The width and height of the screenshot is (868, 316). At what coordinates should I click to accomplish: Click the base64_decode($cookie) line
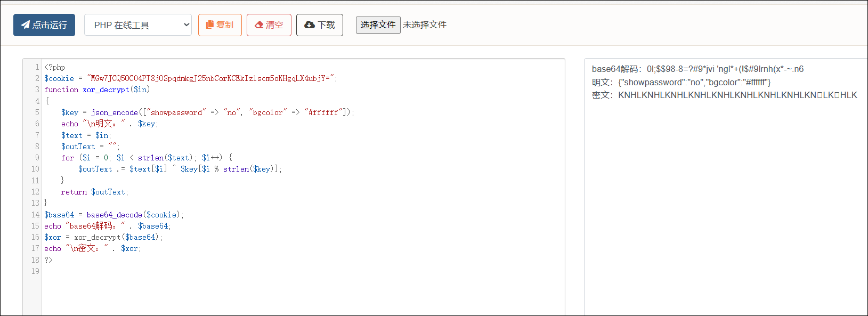tap(113, 215)
